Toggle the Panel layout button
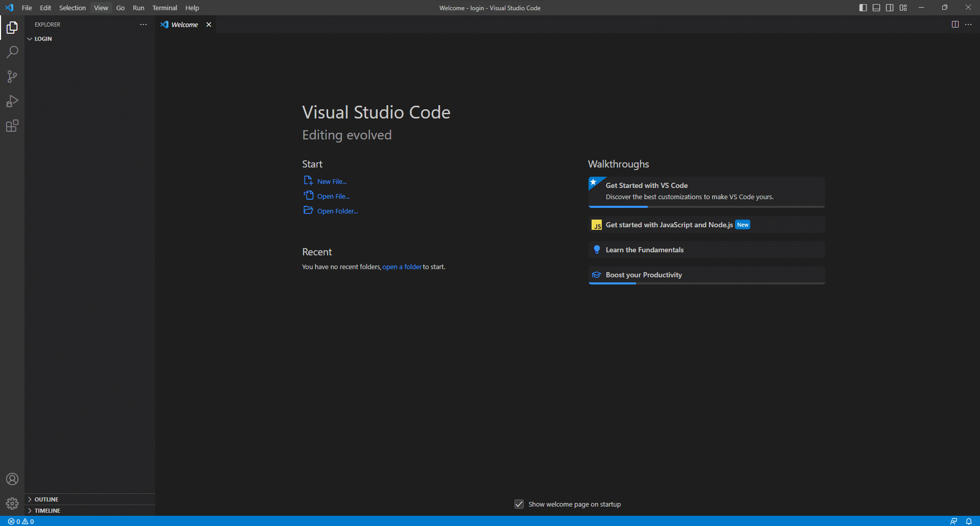The height and width of the screenshot is (526, 980). click(876, 8)
